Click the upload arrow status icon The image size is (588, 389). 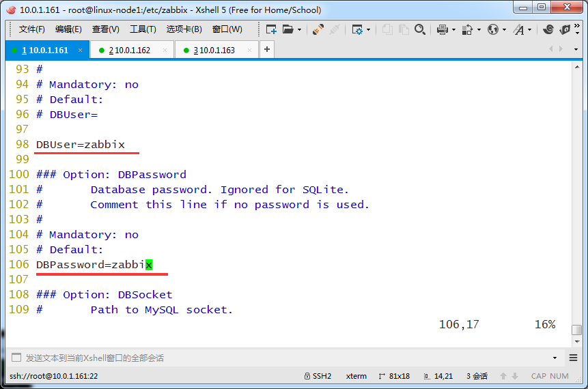503,376
